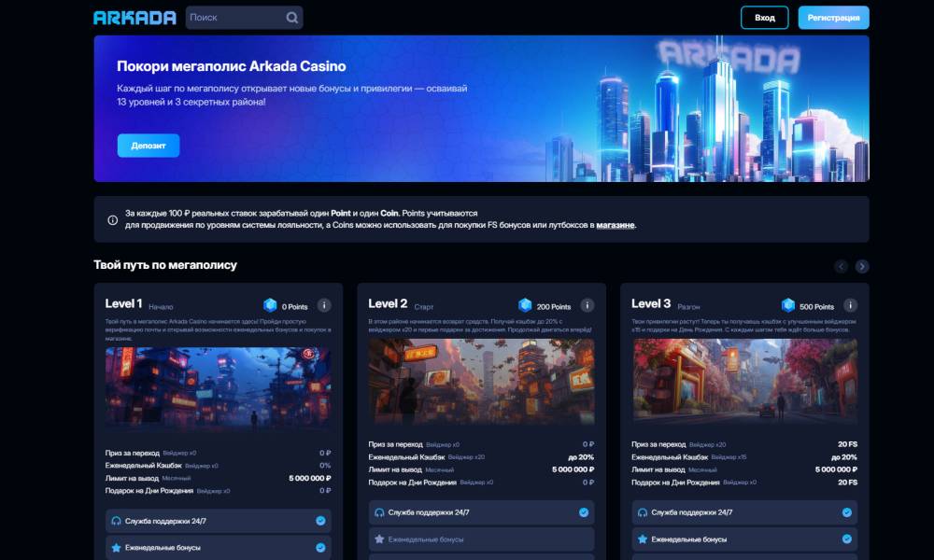The height and width of the screenshot is (560, 934).
Task: Click the info icon in the points notice
Action: [113, 220]
